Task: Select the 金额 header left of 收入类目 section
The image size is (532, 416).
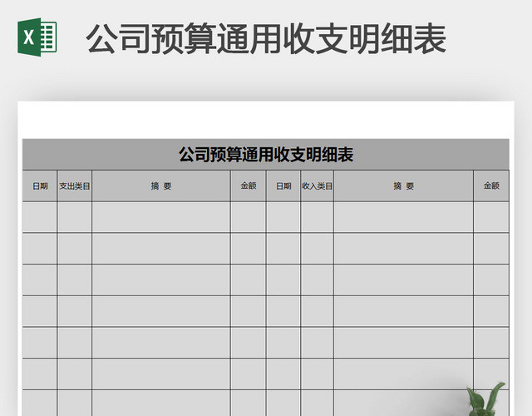Action: click(249, 186)
